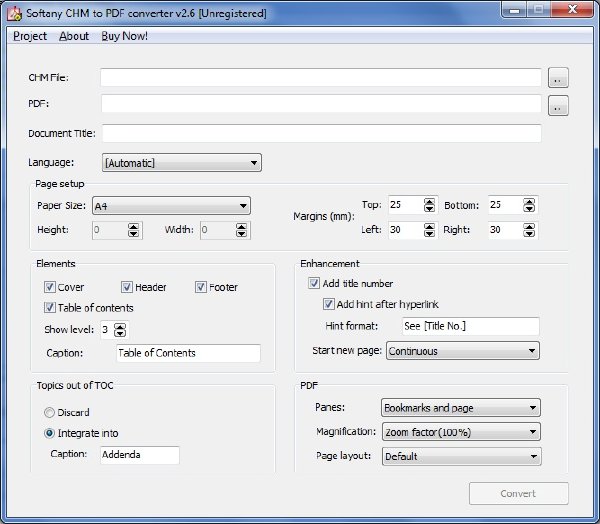600x524 pixels.
Task: Click the Right margin value field
Action: tap(506, 230)
